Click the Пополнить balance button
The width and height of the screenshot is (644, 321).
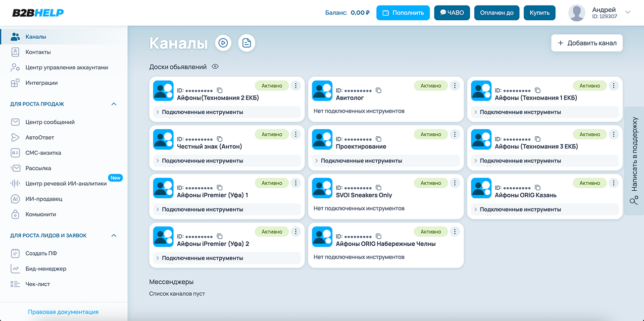coord(403,13)
